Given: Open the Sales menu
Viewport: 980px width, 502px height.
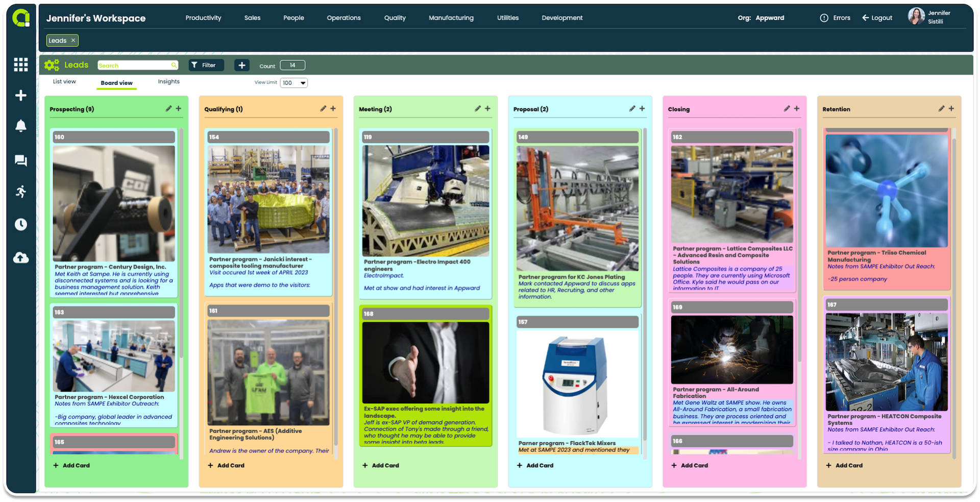Looking at the screenshot, I should (x=252, y=18).
